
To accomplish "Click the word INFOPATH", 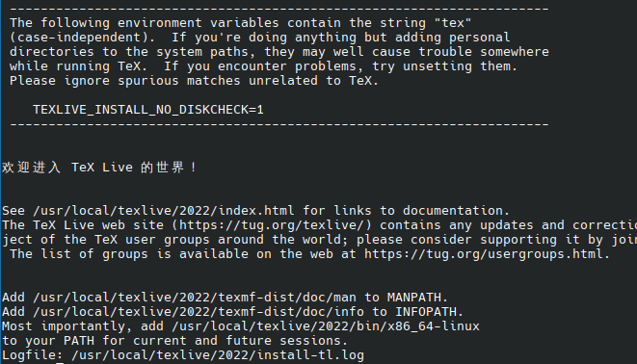I will click(425, 312).
